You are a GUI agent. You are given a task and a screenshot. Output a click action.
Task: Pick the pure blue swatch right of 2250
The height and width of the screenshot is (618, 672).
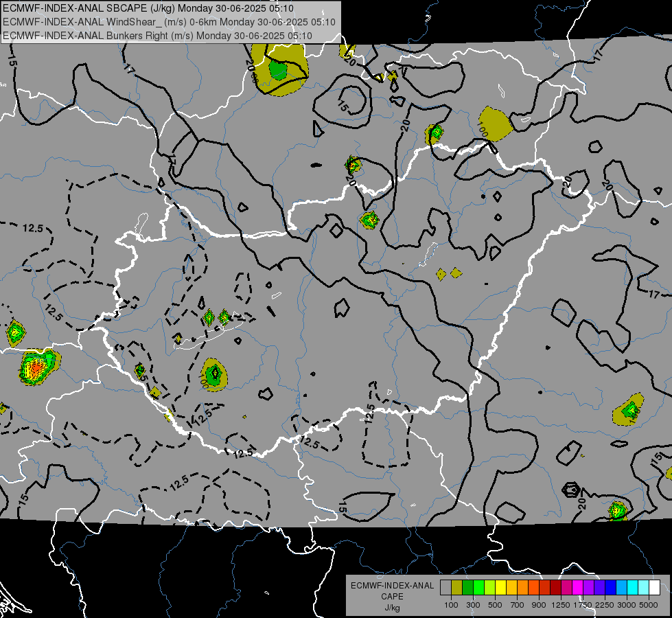coord(611,588)
